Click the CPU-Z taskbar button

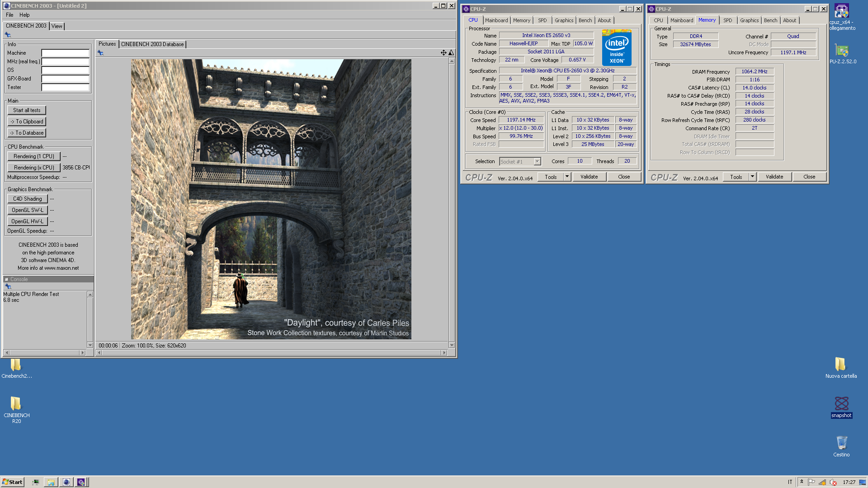tap(81, 482)
